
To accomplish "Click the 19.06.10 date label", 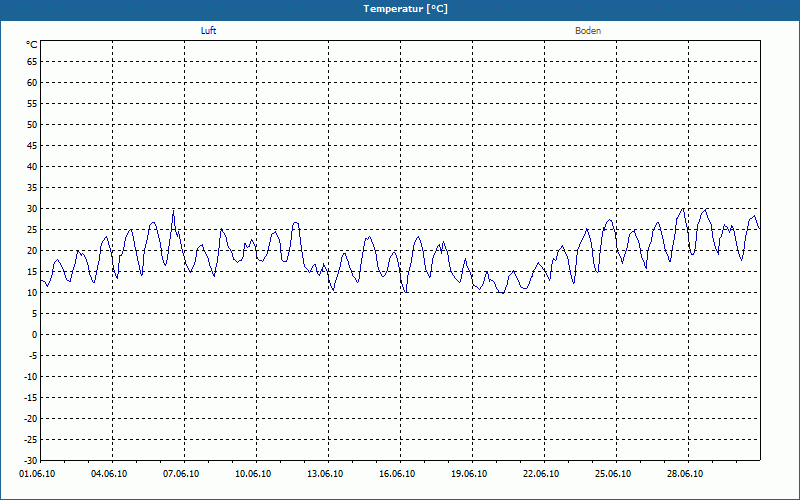I will [469, 474].
